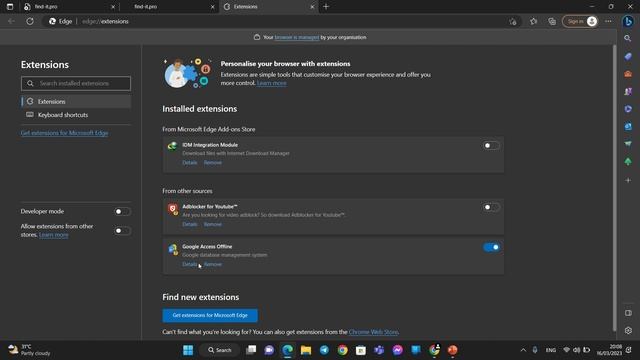The width and height of the screenshot is (640, 360).
Task: Show hidden system tray icons chevron
Action: 523,350
